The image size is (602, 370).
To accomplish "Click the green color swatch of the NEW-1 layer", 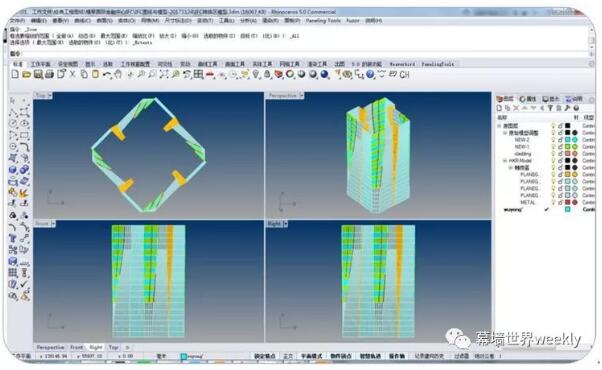I will pos(567,147).
